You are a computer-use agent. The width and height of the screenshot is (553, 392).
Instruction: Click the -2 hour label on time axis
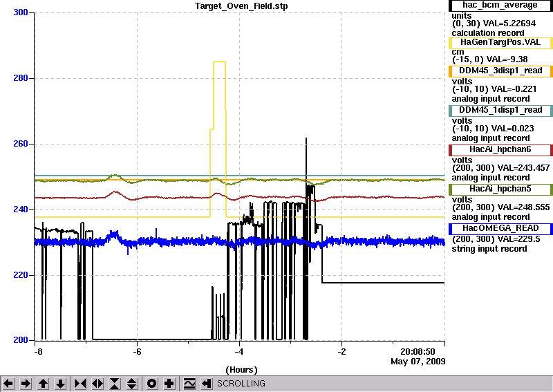(341, 352)
